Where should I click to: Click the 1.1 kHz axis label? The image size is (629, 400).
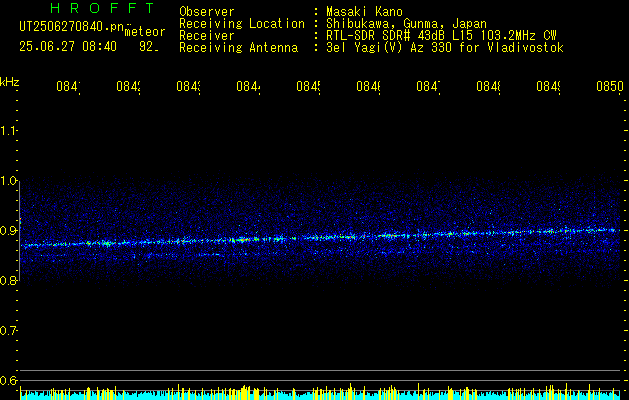point(8,130)
